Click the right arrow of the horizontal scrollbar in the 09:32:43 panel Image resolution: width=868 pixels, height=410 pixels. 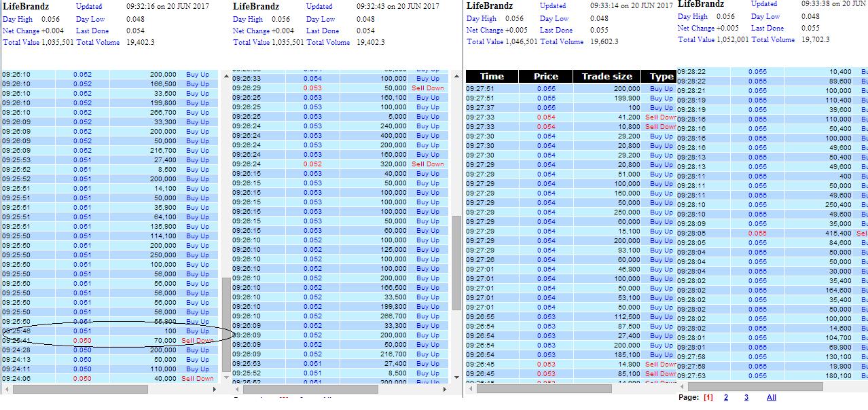click(445, 389)
